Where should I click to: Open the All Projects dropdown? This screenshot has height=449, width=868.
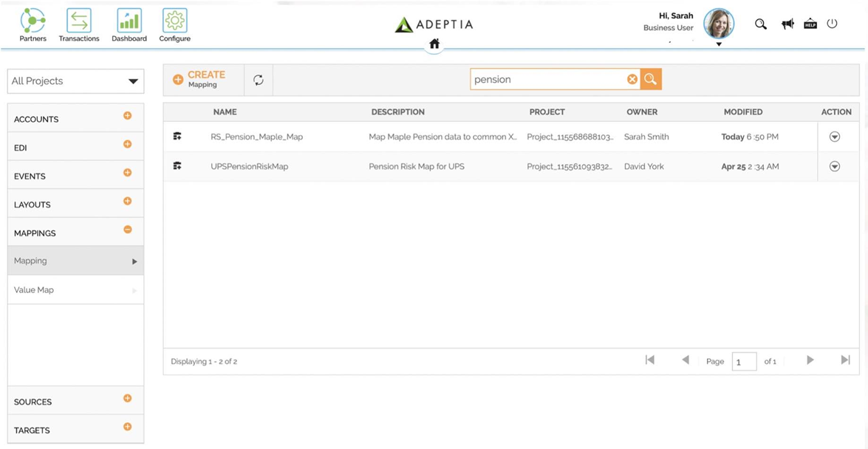pos(75,81)
